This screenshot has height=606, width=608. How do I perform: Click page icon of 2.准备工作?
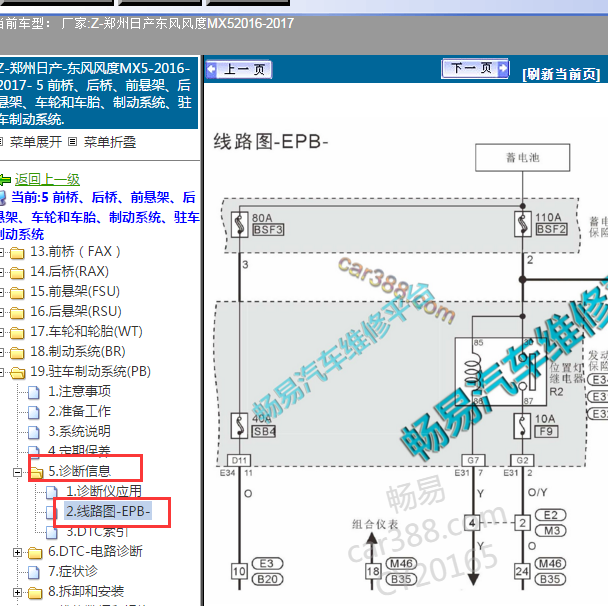tap(34, 413)
